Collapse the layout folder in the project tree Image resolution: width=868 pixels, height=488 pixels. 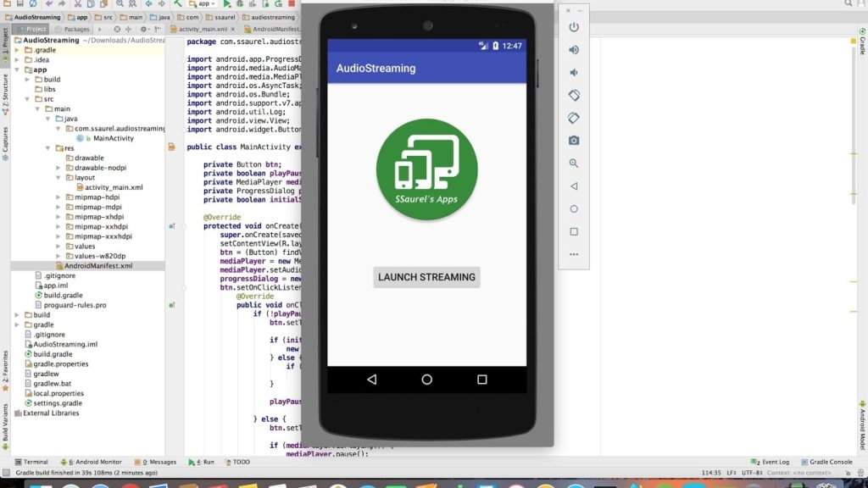coord(58,178)
